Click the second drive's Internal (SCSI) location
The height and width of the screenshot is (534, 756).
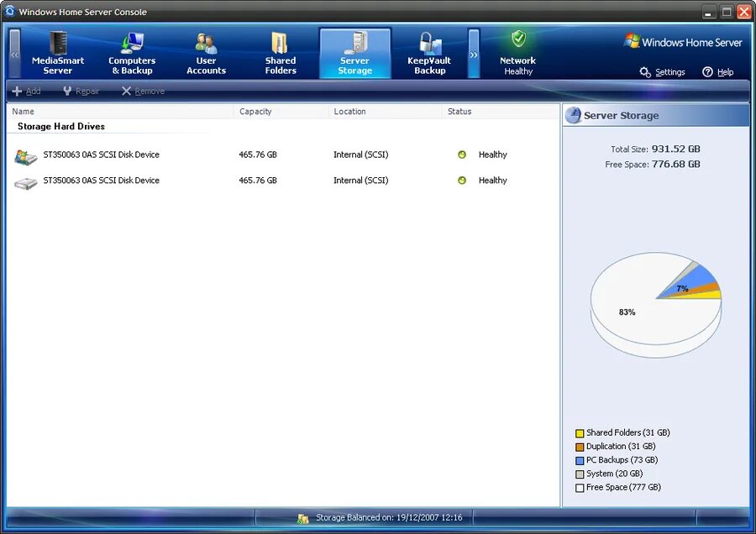360,181
